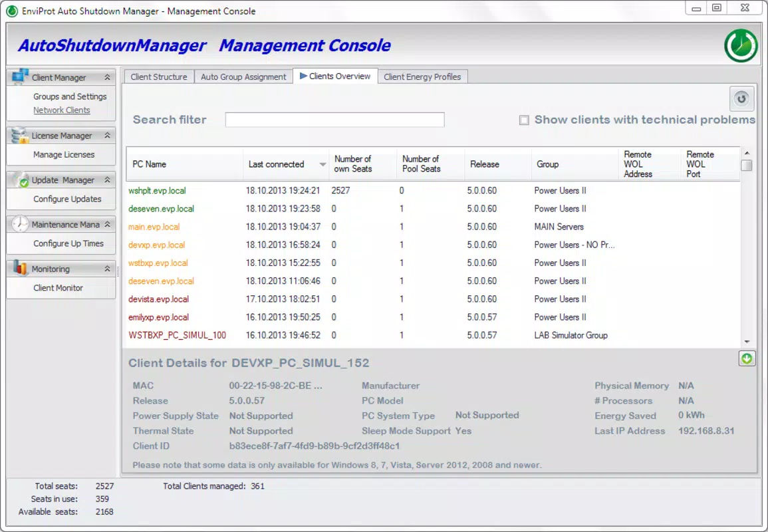Click the MAIN Servers group cell

(559, 227)
